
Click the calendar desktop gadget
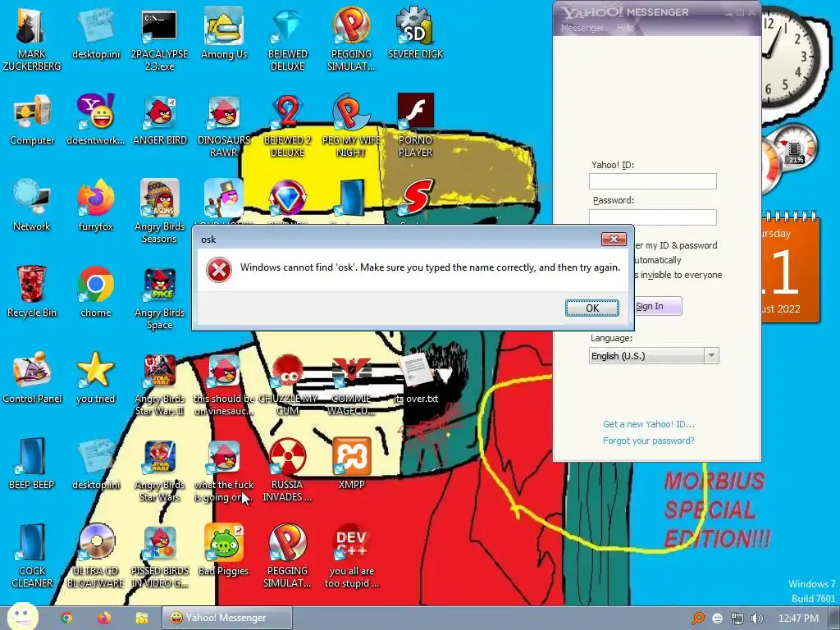(x=790, y=268)
